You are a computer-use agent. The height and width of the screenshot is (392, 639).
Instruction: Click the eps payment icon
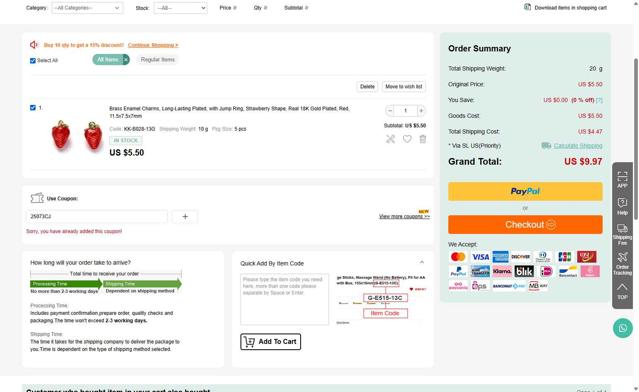click(479, 286)
